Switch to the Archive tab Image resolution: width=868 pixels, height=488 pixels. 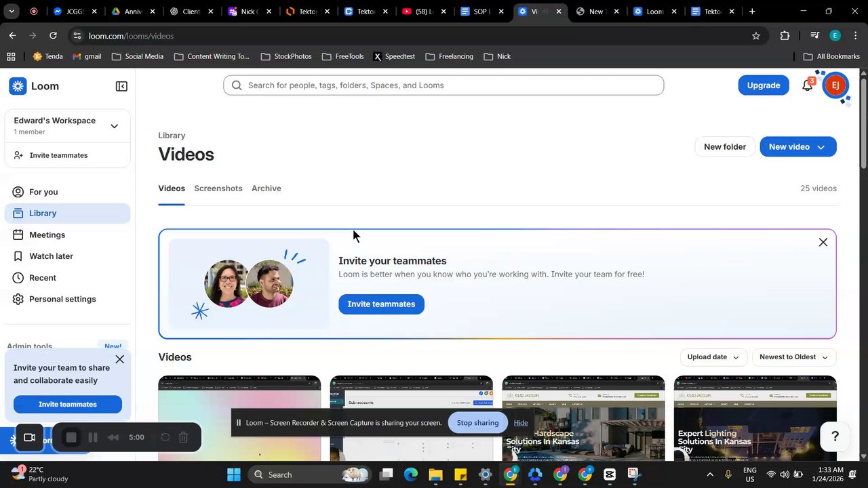pos(267,188)
